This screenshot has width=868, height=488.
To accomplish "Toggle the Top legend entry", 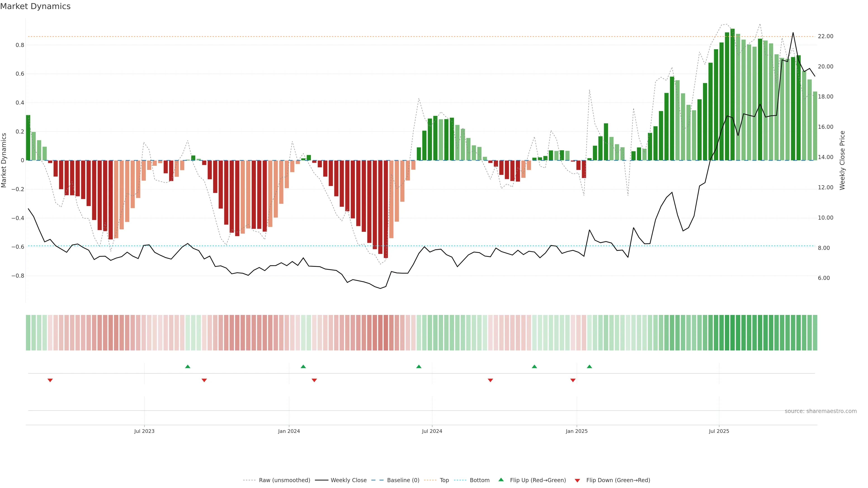I will click(444, 480).
